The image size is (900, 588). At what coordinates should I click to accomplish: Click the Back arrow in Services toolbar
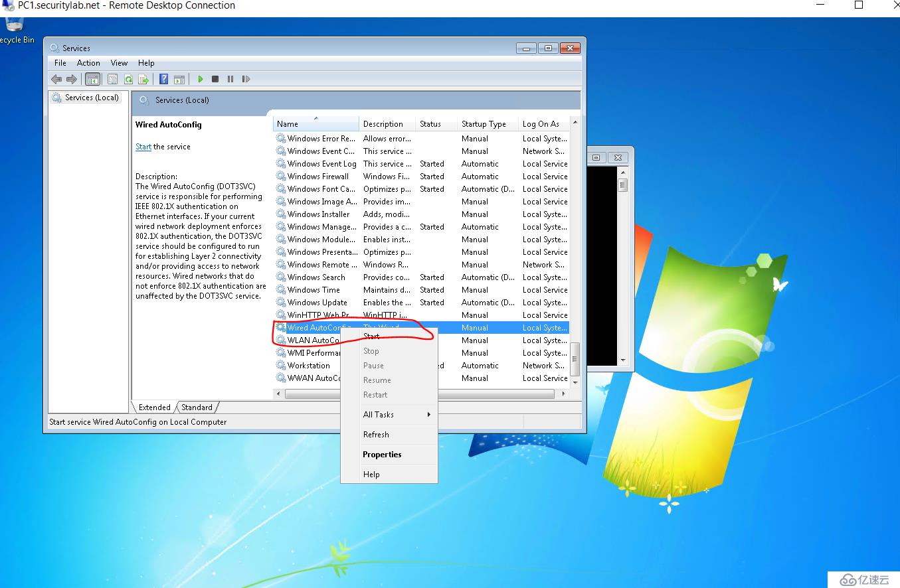click(x=56, y=79)
